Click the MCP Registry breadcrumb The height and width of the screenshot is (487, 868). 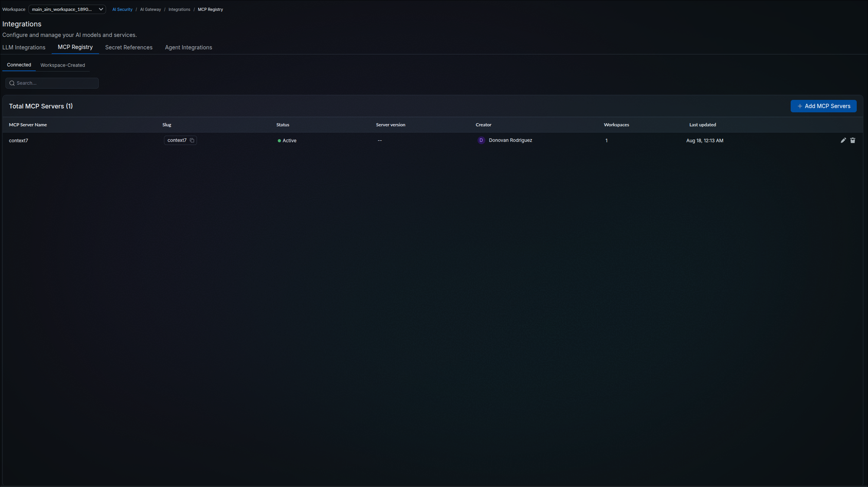(x=210, y=10)
